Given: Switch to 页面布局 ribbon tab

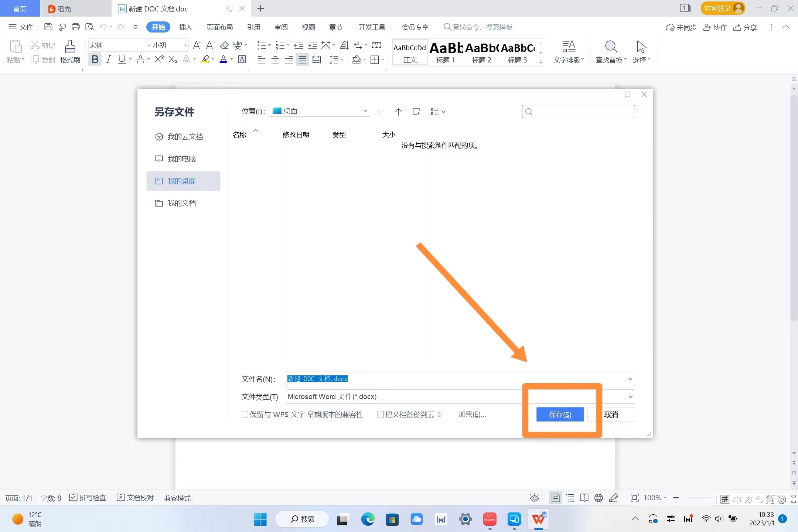Looking at the screenshot, I should pos(219,27).
